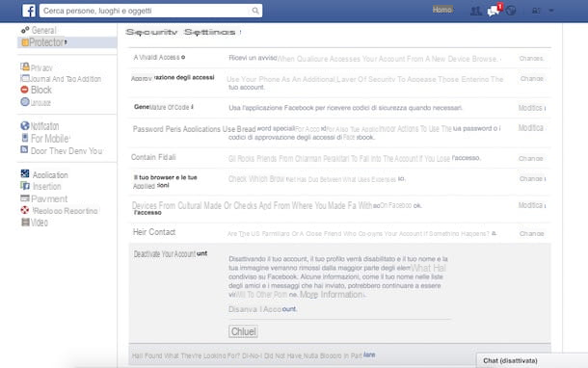
Task: Click the feedback link in footer bar
Action: pyautogui.click(x=369, y=355)
